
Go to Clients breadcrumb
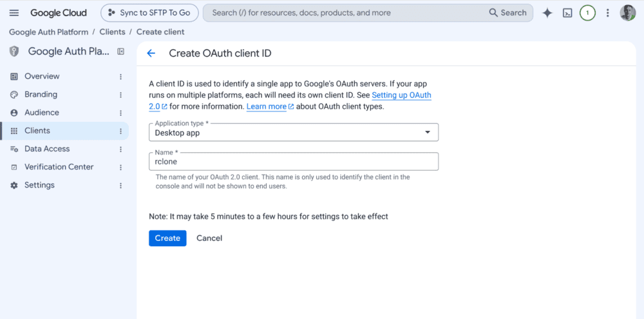tap(112, 32)
